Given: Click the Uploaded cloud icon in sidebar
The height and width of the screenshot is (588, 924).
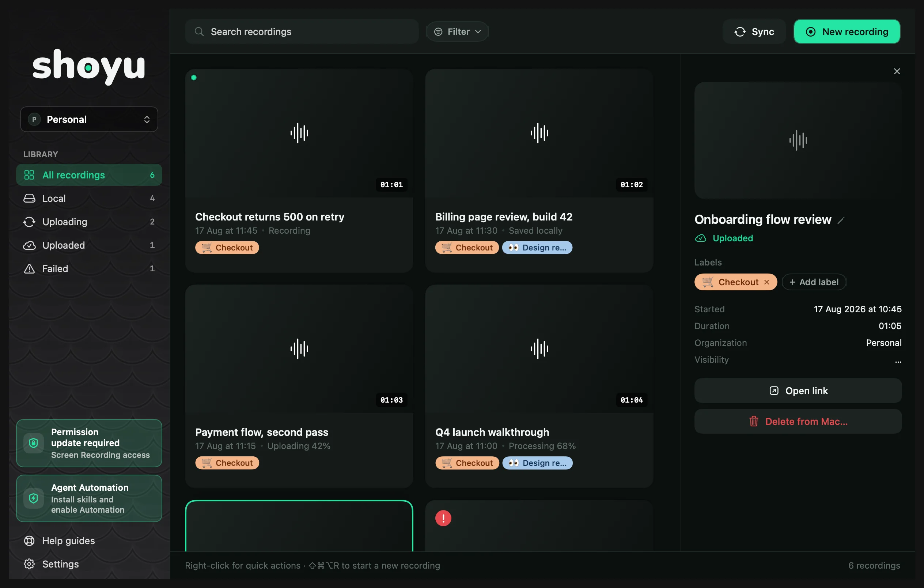Looking at the screenshot, I should [x=29, y=245].
